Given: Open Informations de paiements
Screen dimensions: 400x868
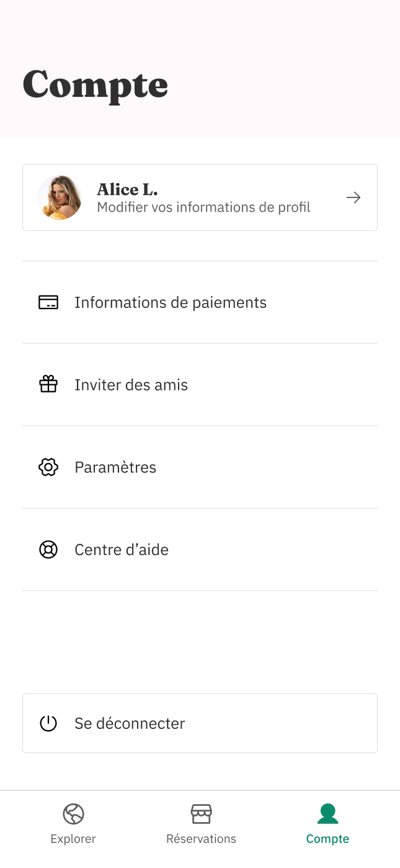Looking at the screenshot, I should pos(171,302).
